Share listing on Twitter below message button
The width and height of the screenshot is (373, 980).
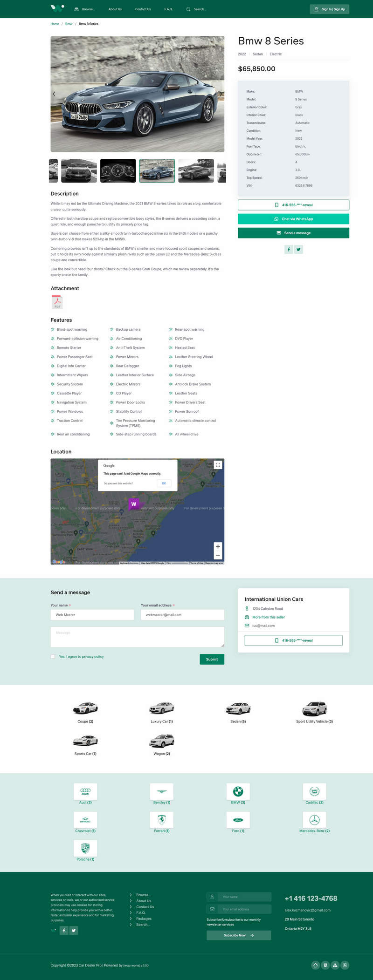point(299,250)
